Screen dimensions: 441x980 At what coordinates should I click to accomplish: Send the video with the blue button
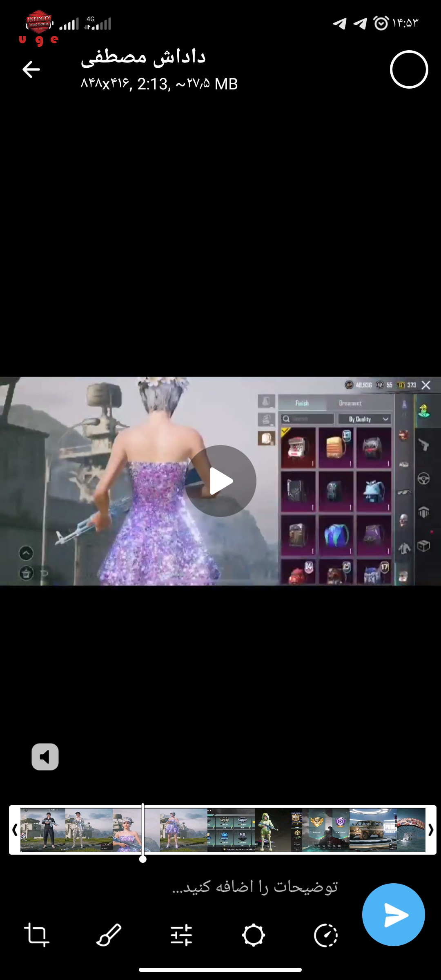point(394,915)
